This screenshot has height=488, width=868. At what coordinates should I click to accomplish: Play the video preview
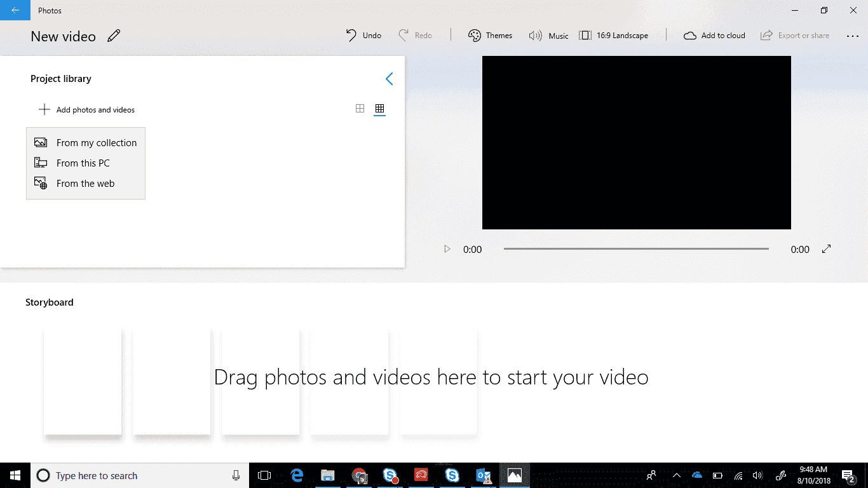pos(447,249)
